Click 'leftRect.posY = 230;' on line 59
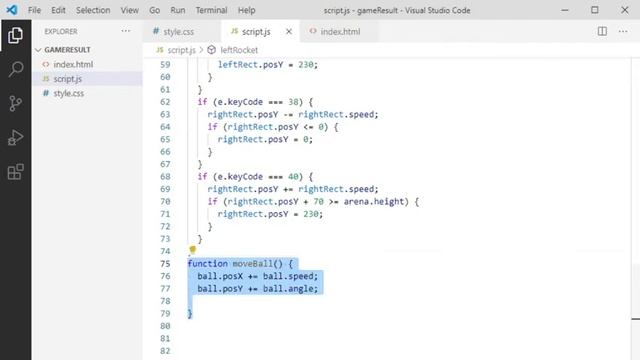This screenshot has height=360, width=640. (268, 64)
